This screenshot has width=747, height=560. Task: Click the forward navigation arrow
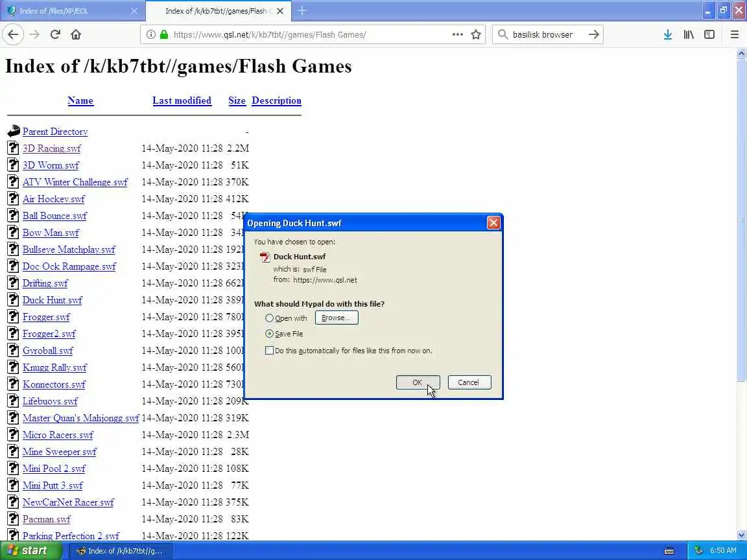[x=34, y=34]
